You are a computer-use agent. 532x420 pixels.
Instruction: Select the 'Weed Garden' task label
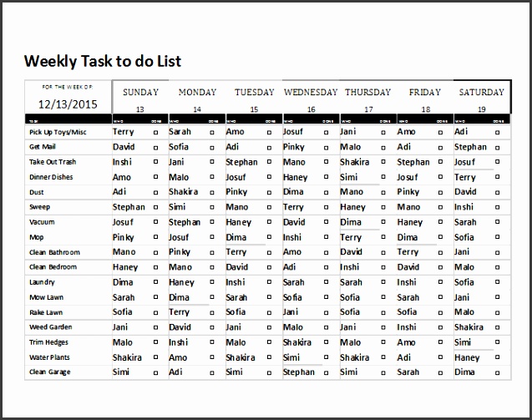[51, 327]
